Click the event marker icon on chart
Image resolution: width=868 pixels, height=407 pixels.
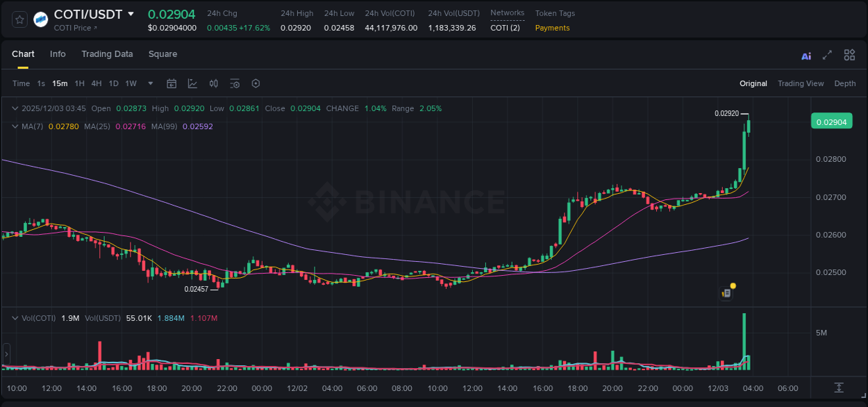(x=726, y=293)
